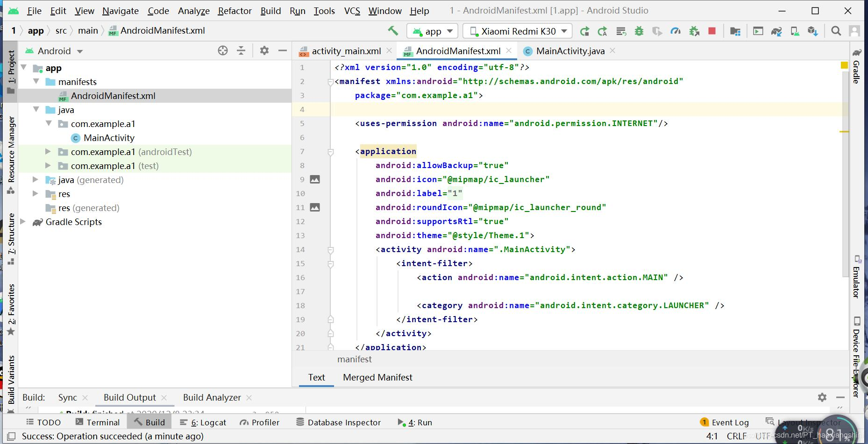The image size is (868, 444).
Task: Hide the Project panel with minus icon
Action: pyautogui.click(x=282, y=50)
